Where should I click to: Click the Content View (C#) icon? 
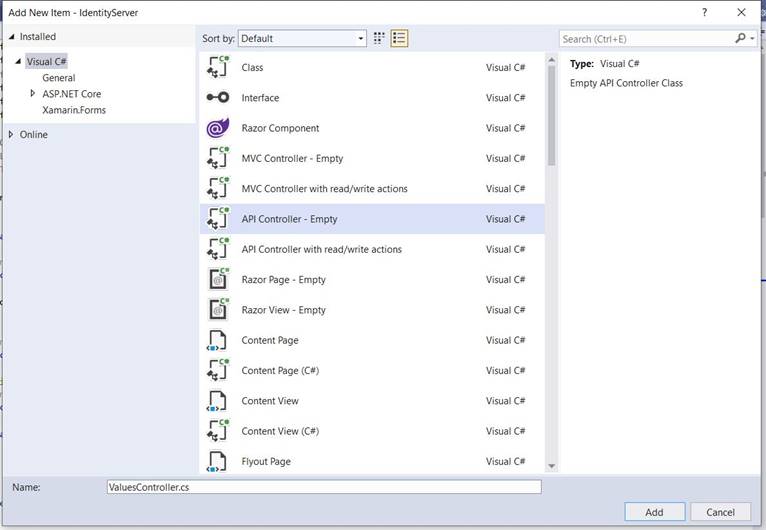218,431
